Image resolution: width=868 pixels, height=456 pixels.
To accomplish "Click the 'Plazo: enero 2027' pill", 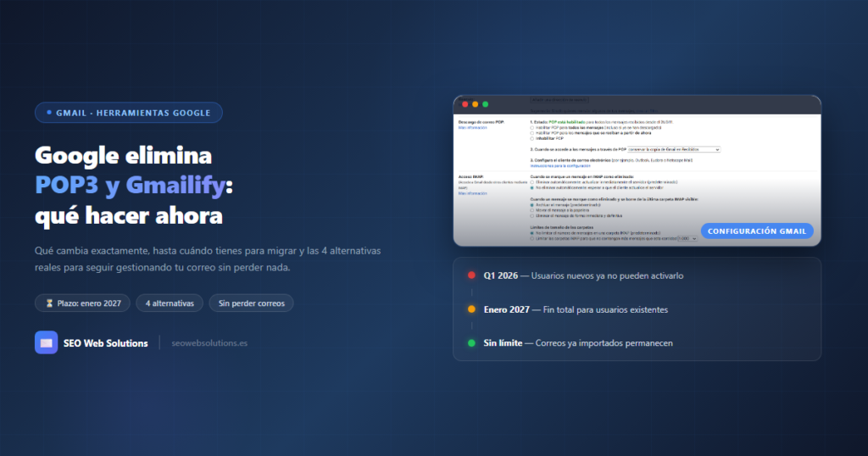I will click(82, 303).
